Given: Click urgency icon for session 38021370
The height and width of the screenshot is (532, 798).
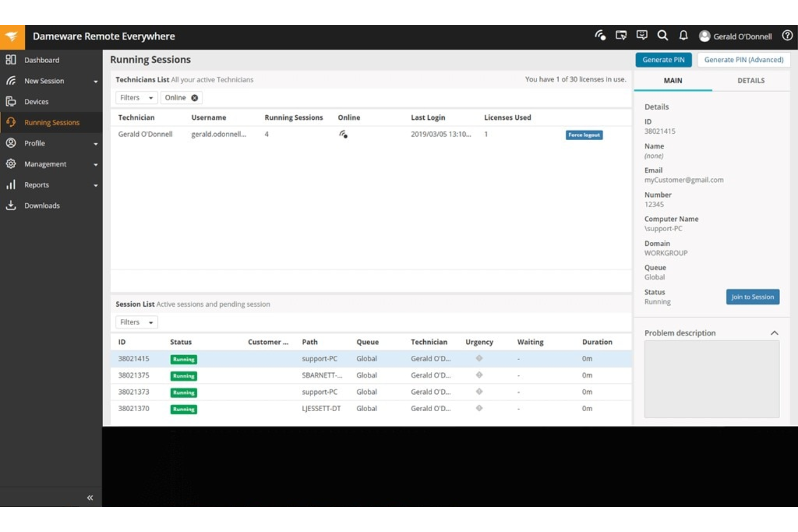Looking at the screenshot, I should coord(479,409).
